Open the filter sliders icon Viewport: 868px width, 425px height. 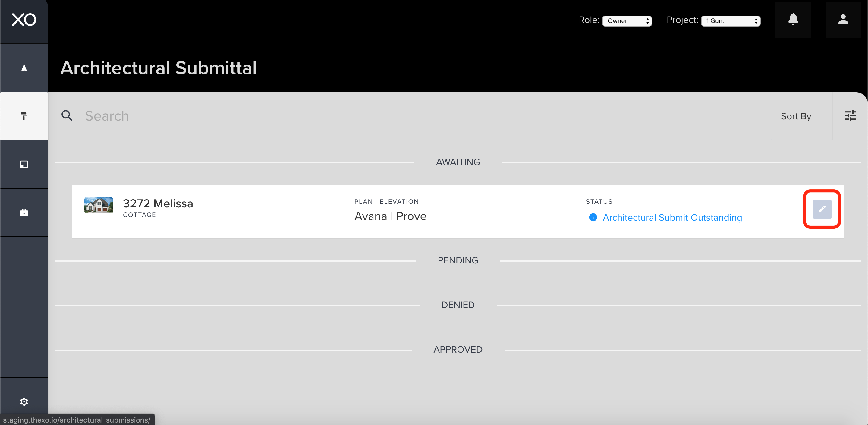(x=850, y=116)
